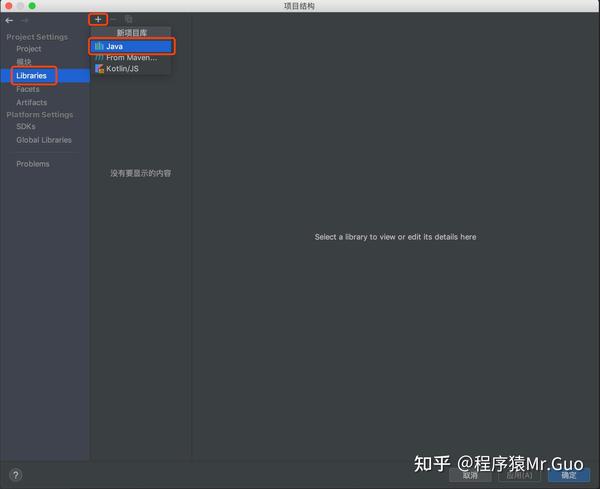The width and height of the screenshot is (600, 489).
Task: Open the help question mark icon
Action: pos(15,475)
